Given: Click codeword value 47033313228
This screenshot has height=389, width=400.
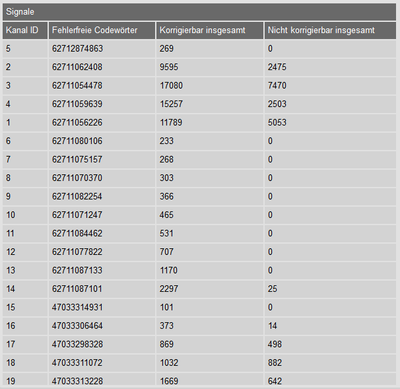Looking at the screenshot, I should pos(77,381).
